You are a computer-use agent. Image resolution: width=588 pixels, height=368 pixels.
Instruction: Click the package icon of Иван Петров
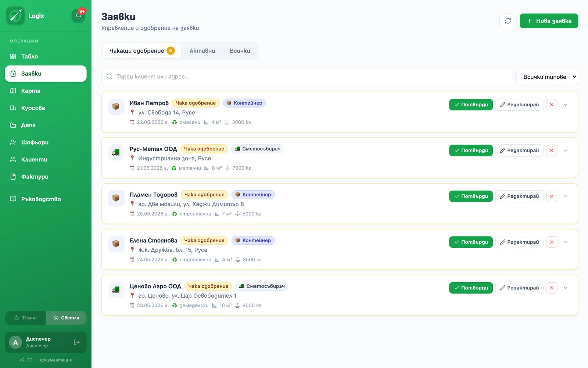pos(116,106)
